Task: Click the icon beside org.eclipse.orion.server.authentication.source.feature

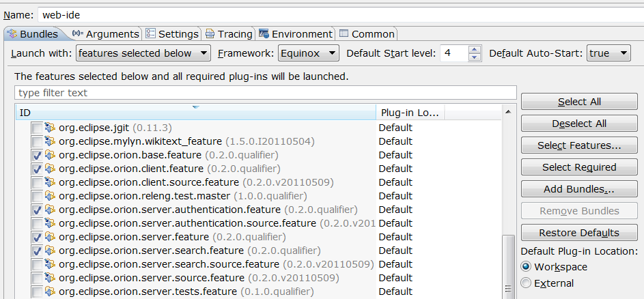Action: 50,223
